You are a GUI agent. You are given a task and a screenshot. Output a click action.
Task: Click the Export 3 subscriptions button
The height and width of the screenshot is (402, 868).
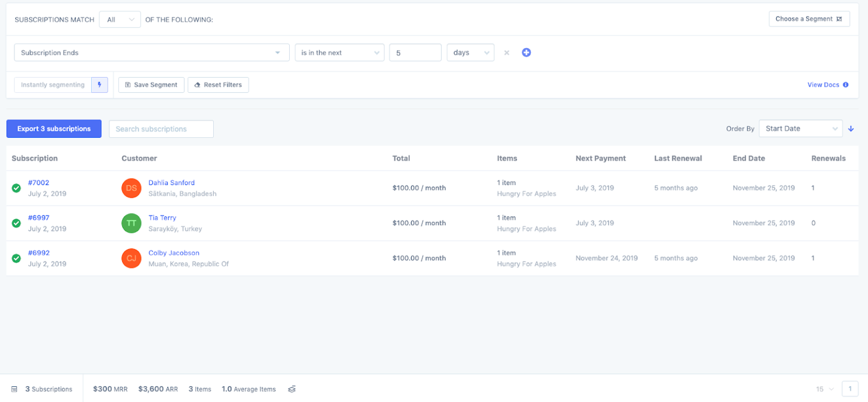[54, 128]
